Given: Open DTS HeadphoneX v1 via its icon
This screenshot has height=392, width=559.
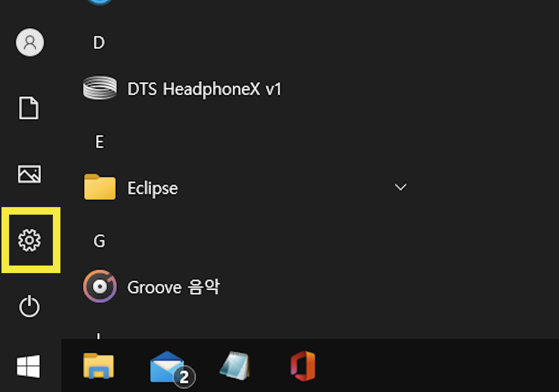Looking at the screenshot, I should 100,88.
